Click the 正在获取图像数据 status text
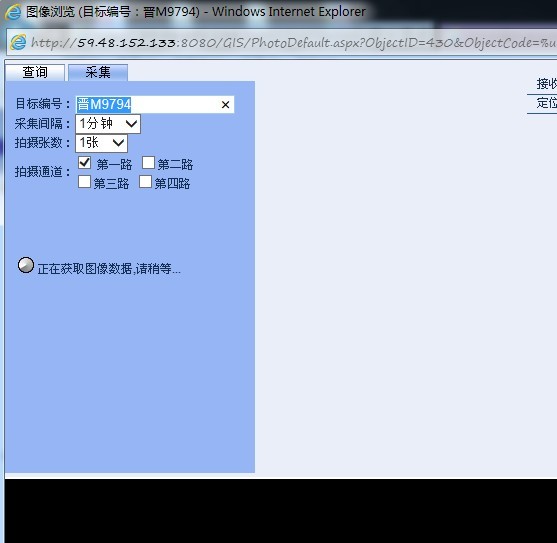This screenshot has width=557, height=543. click(109, 269)
